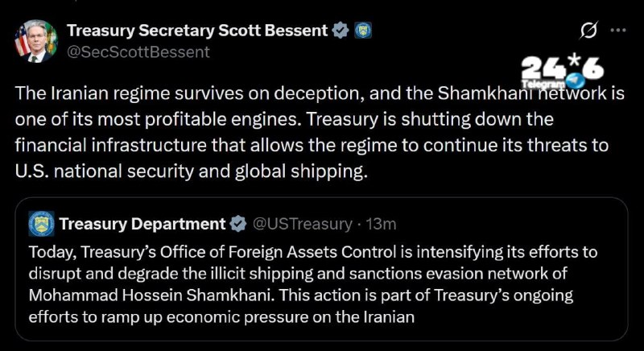
Task: Click the 24*6 watermark logo text
Action: [x=563, y=67]
